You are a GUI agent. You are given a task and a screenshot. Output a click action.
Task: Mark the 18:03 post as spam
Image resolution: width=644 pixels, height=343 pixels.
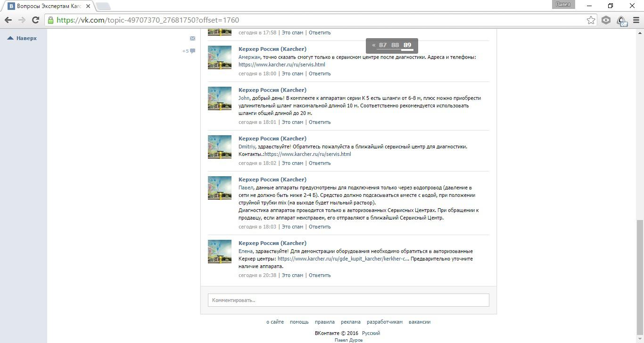coord(292,227)
